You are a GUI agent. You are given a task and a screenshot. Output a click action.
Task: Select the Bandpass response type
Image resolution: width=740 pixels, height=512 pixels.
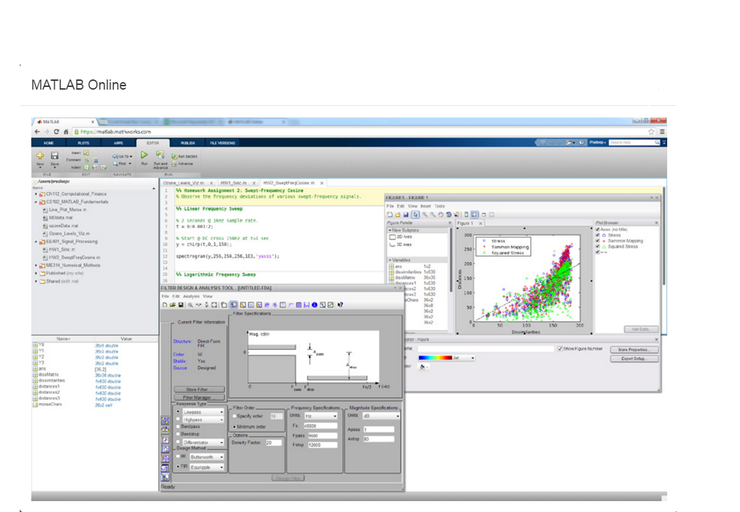pyautogui.click(x=178, y=427)
